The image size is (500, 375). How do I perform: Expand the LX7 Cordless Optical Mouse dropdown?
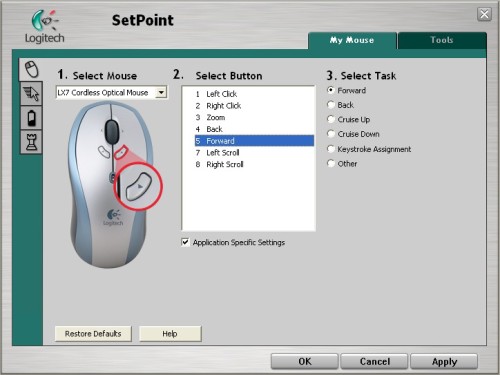click(x=161, y=92)
